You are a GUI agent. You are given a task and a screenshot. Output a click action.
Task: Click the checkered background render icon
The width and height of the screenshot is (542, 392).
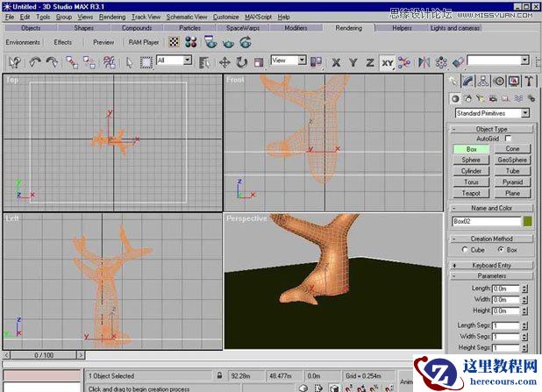tap(174, 42)
